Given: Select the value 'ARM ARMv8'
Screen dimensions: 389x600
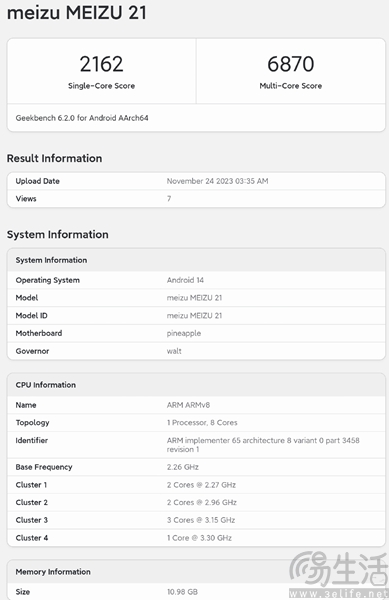Looking at the screenshot, I should (x=188, y=405).
